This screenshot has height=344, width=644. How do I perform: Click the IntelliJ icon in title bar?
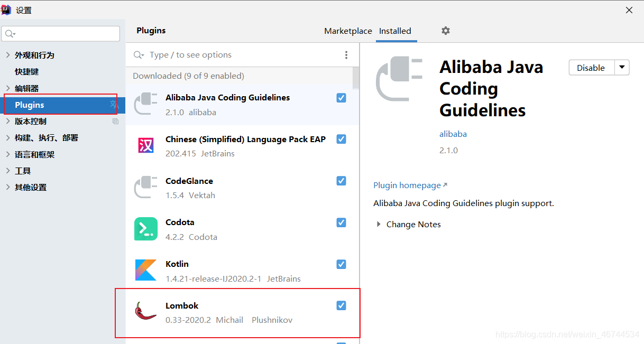point(7,10)
